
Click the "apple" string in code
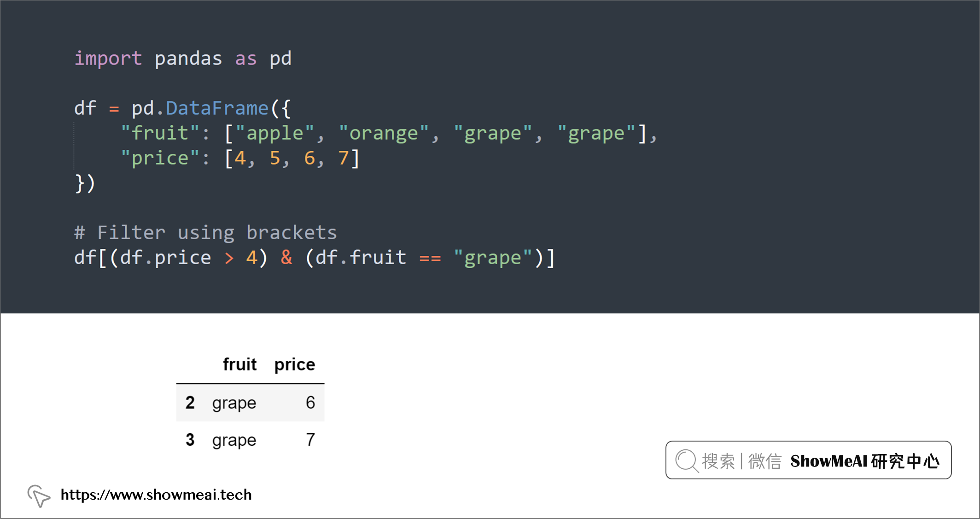tap(275, 134)
